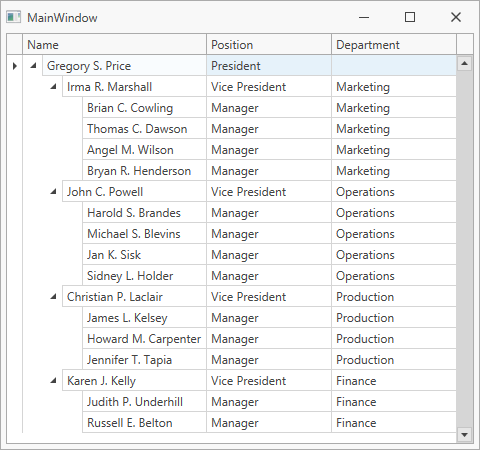This screenshot has width=480, height=450.
Task: Sort by the Position column header
Action: [269, 44]
